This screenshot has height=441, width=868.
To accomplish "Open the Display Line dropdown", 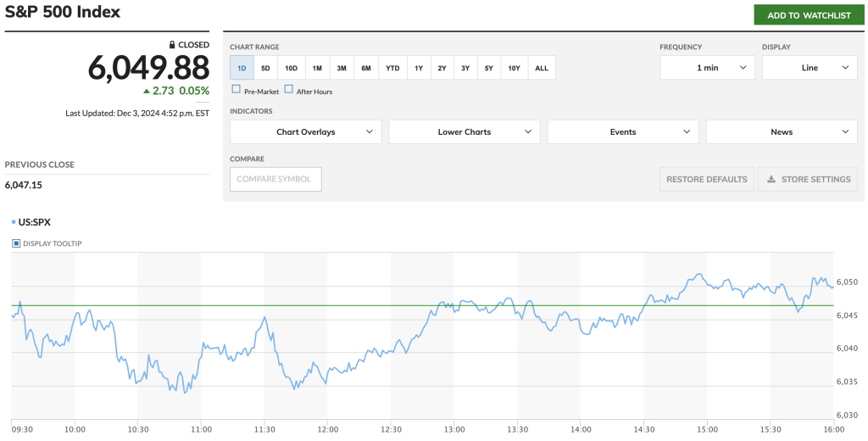I will 809,68.
